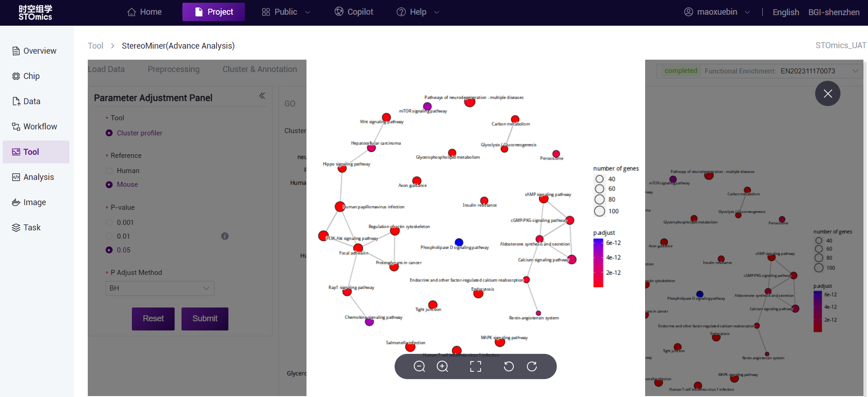Select the 0.01 P-value radio
Screen dimensions: 868x397
click(x=109, y=236)
